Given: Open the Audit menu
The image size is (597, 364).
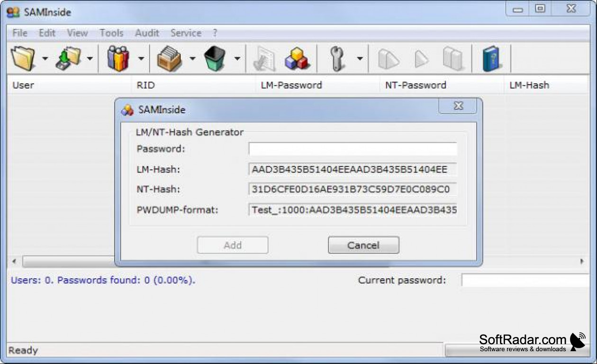Looking at the screenshot, I should (147, 33).
